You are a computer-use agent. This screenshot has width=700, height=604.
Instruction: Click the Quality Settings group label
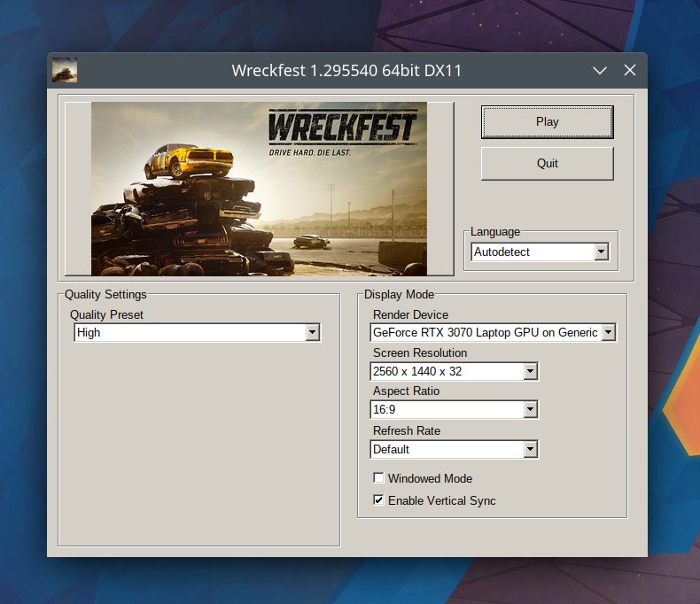coord(105,294)
